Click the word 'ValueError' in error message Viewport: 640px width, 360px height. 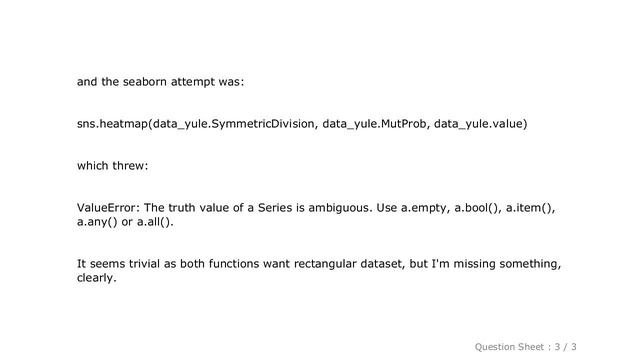point(107,208)
